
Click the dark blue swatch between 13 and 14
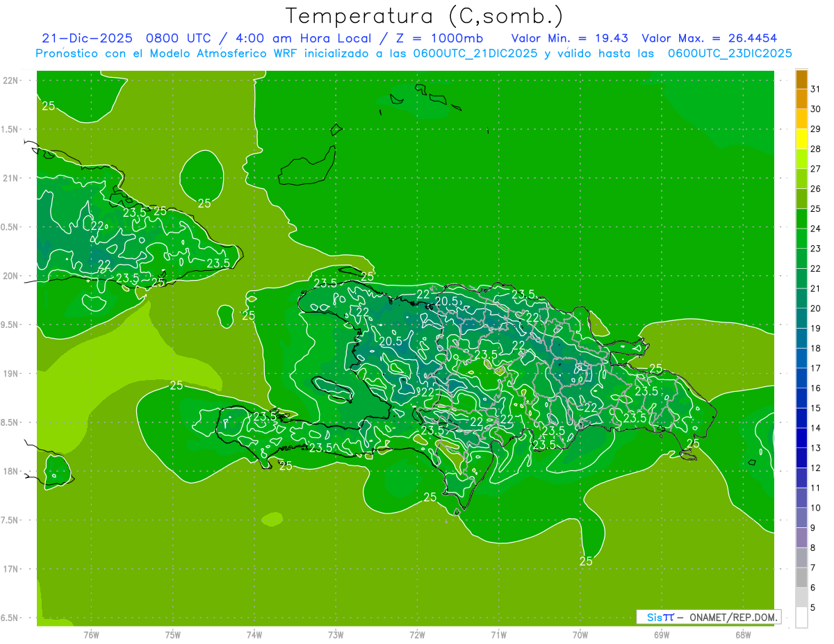801,438
